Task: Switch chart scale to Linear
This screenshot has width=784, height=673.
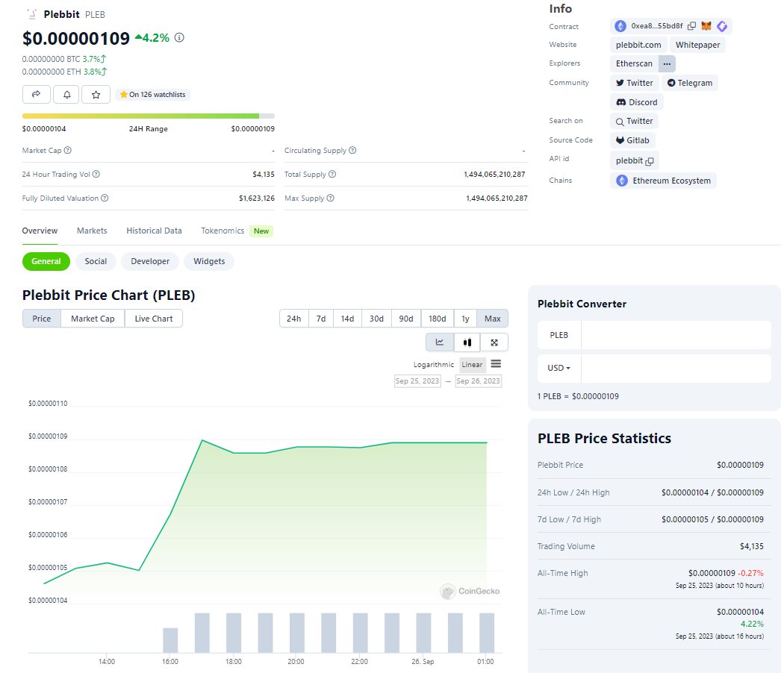Action: pos(472,364)
